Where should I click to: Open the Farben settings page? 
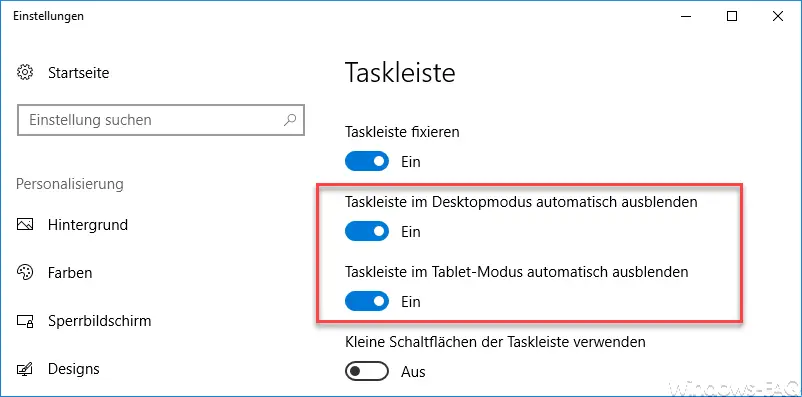[70, 273]
